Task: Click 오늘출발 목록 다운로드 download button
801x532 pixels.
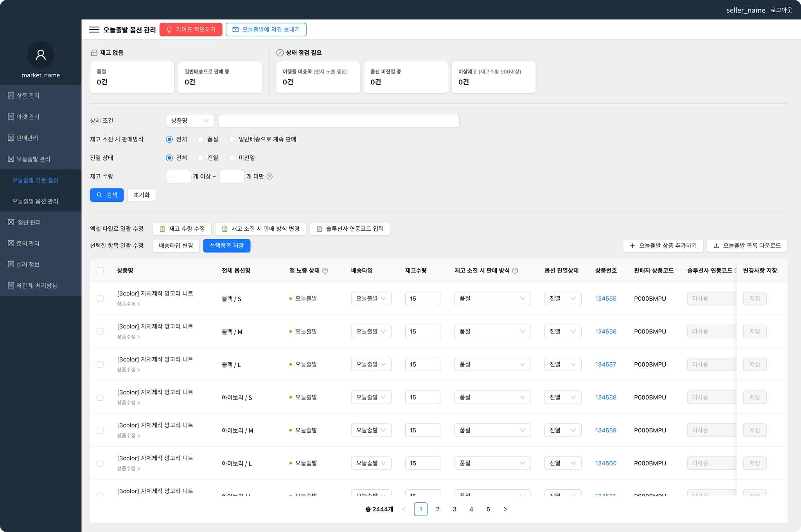Action: coord(747,245)
